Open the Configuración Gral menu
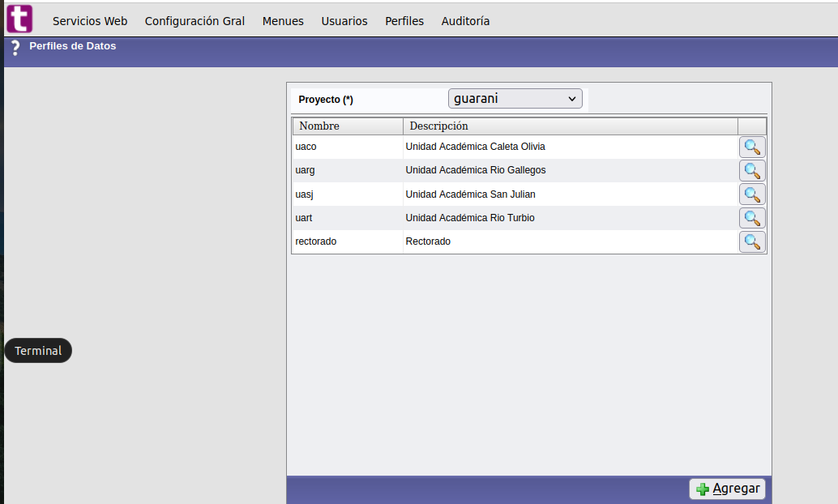The height and width of the screenshot is (504, 838). click(195, 21)
